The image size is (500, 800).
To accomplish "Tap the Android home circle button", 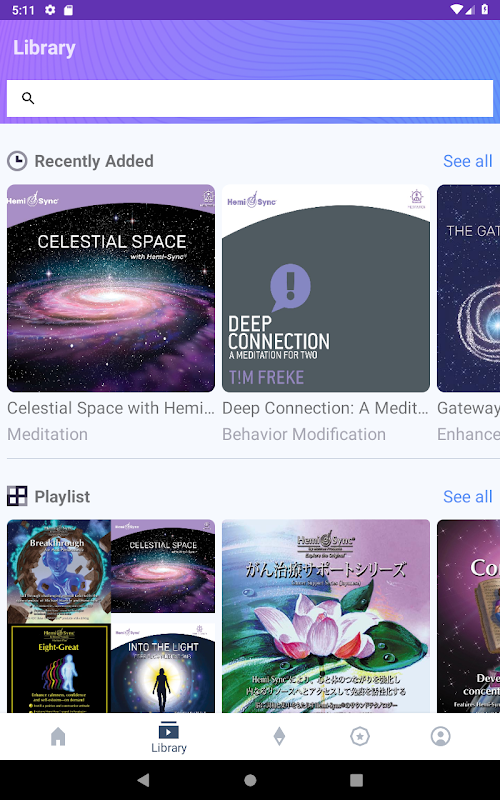I will pos(250,780).
